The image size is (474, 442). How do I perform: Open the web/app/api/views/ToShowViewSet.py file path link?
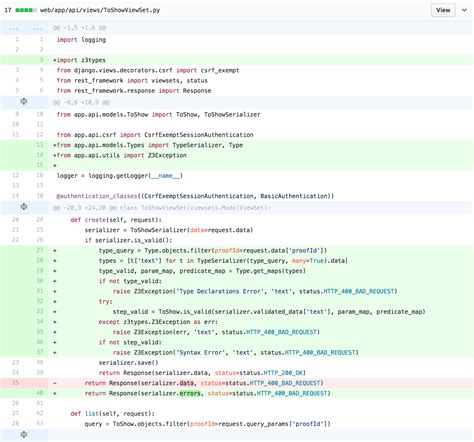click(x=100, y=10)
